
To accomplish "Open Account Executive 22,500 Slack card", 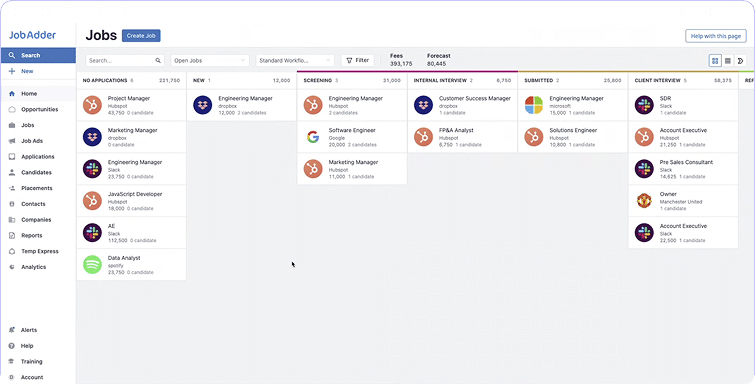I will [683, 233].
